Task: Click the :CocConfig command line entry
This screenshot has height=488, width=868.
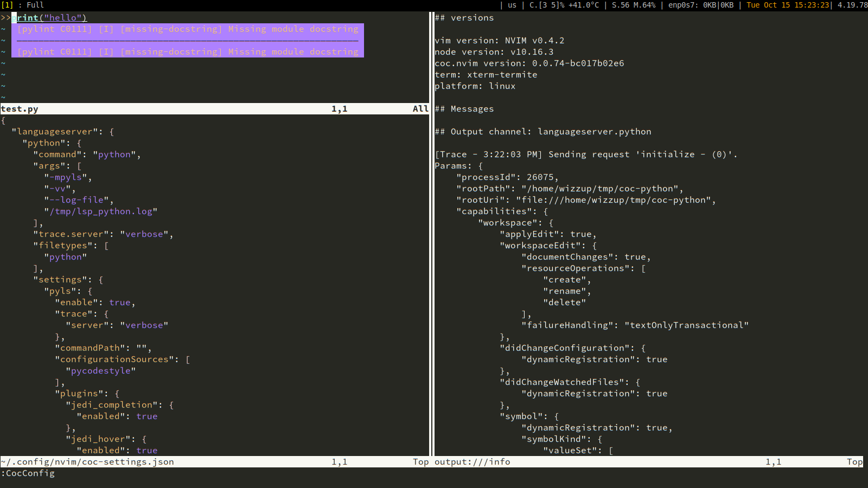Action: (28, 473)
